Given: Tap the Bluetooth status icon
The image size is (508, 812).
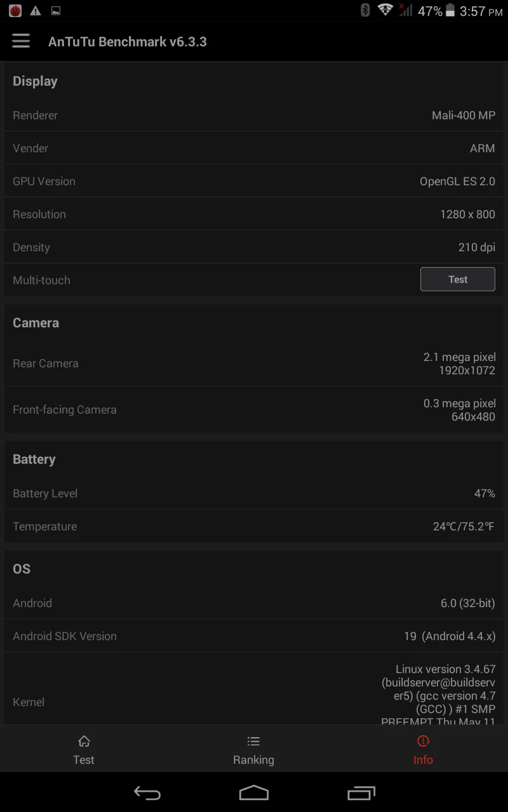Looking at the screenshot, I should 365,10.
